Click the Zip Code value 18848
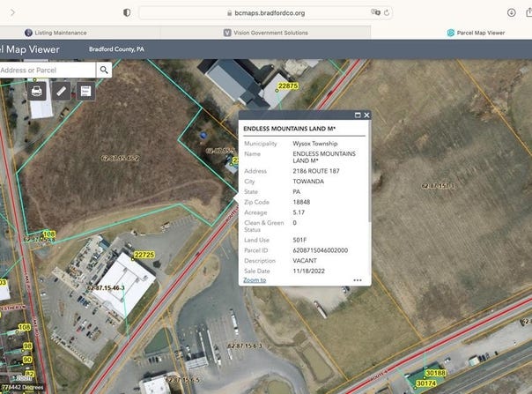This screenshot has height=394, width=532. 301,202
